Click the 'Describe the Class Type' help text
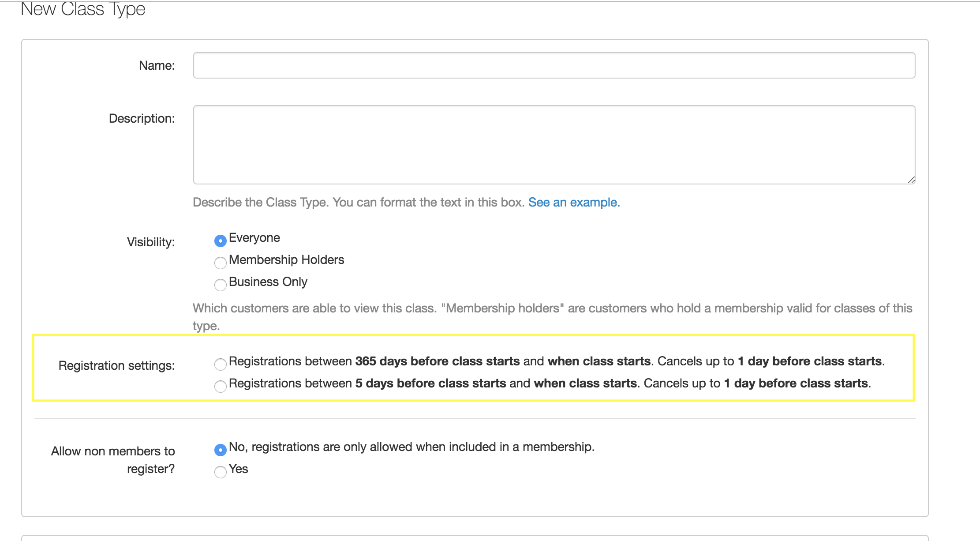The height and width of the screenshot is (541, 980). 358,202
